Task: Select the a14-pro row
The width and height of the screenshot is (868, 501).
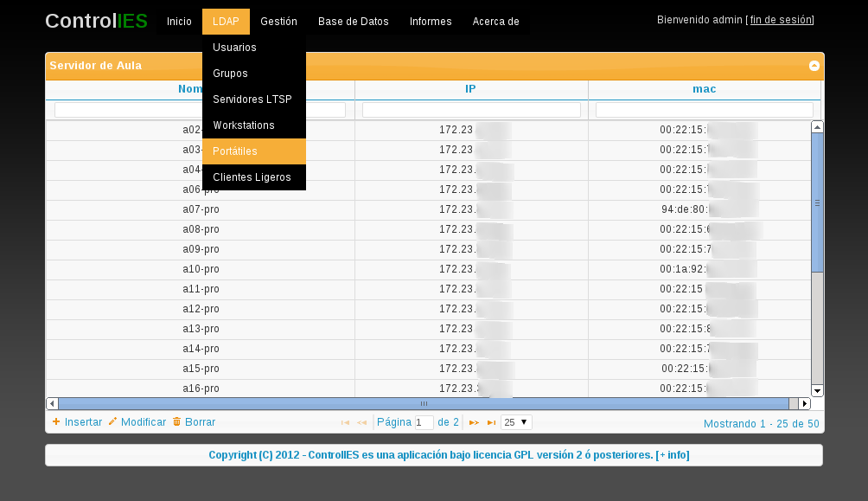Action: 428,350
